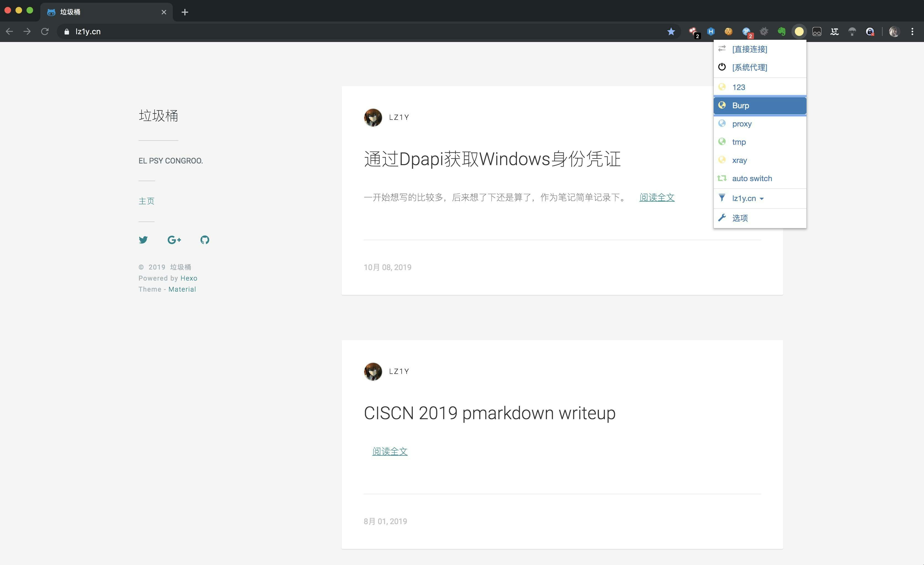Click the address bar showing lz1y.cn
The height and width of the screenshot is (565, 924).
(338, 31)
